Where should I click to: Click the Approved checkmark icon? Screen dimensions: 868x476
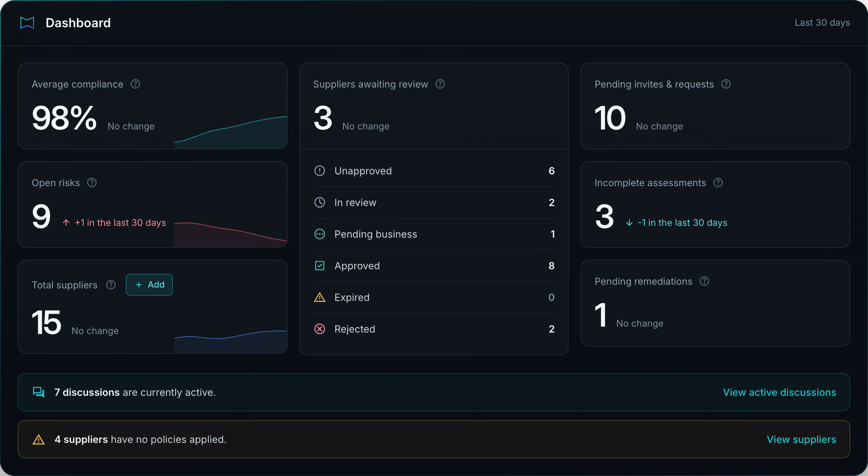point(320,266)
